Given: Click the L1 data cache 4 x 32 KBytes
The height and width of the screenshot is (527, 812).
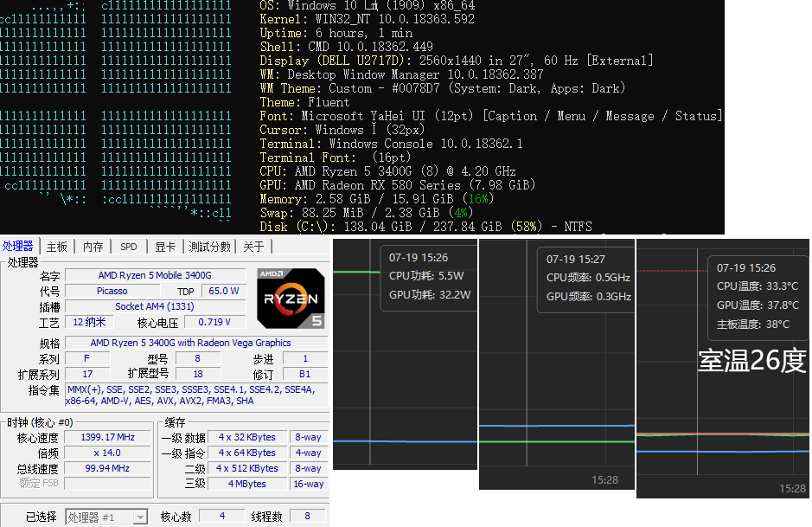Looking at the screenshot, I should 247,437.
